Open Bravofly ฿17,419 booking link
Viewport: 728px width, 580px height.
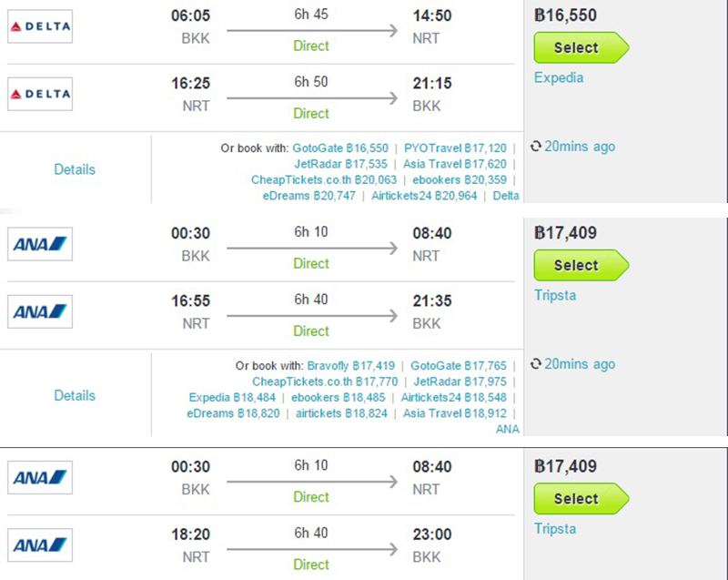pyautogui.click(x=351, y=365)
